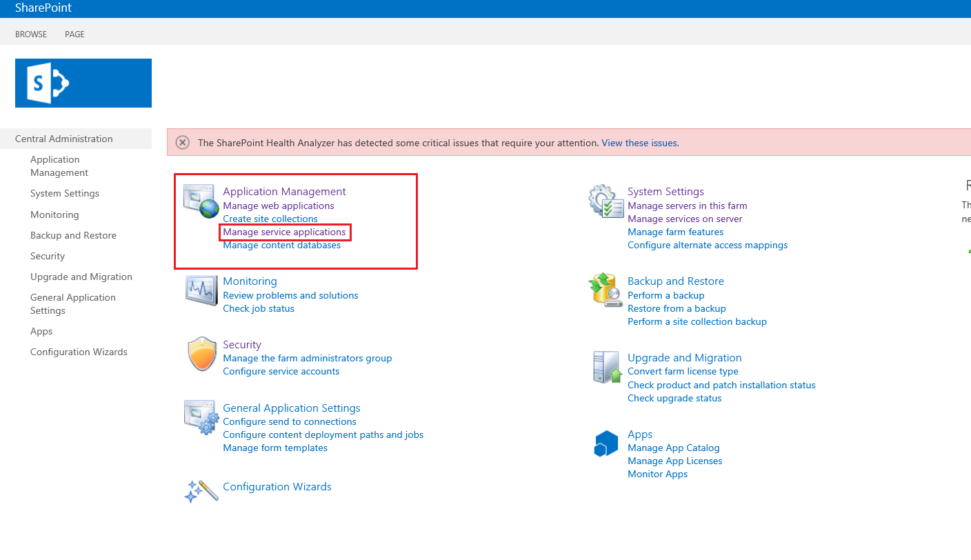Click the System Settings checklist icon

coord(605,201)
